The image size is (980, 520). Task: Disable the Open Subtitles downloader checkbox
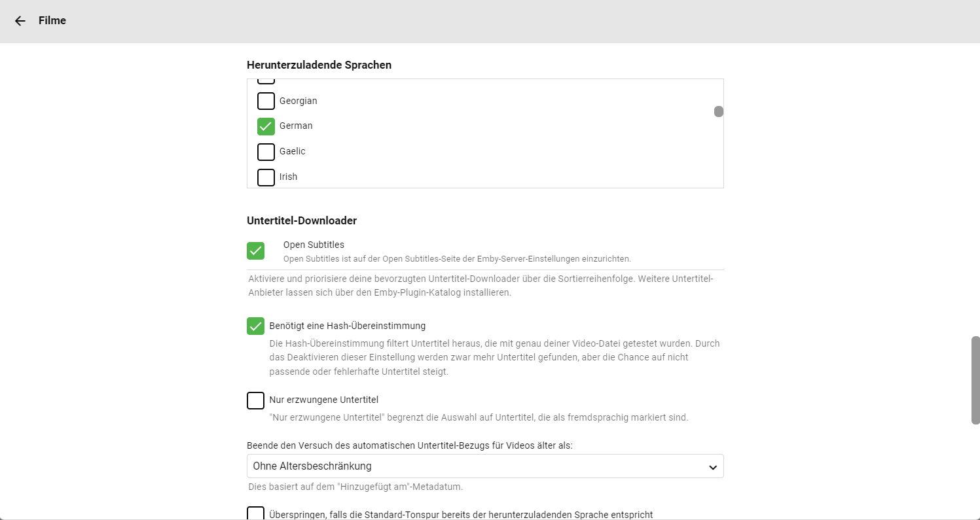coord(255,251)
